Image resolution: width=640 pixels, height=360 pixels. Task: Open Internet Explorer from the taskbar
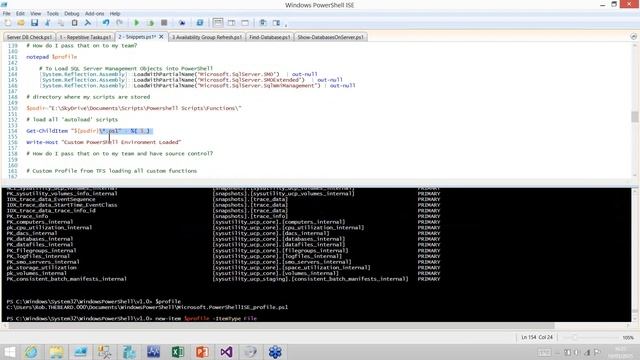(x=31, y=352)
